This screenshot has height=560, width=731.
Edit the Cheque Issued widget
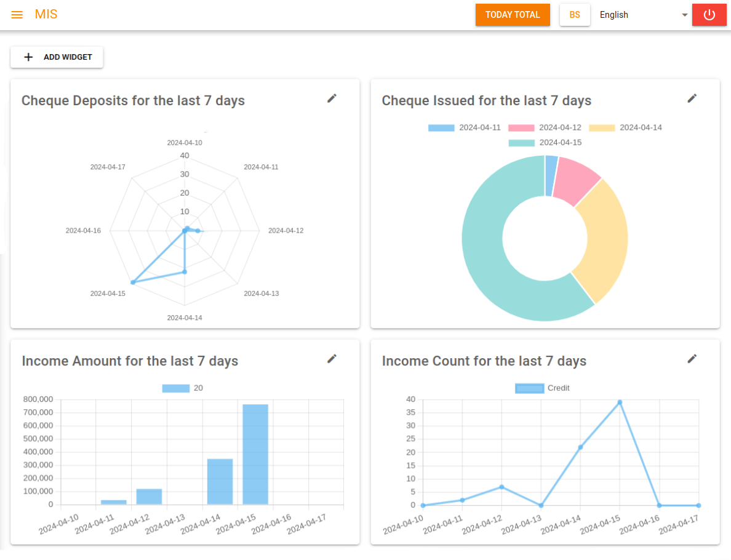pos(692,98)
